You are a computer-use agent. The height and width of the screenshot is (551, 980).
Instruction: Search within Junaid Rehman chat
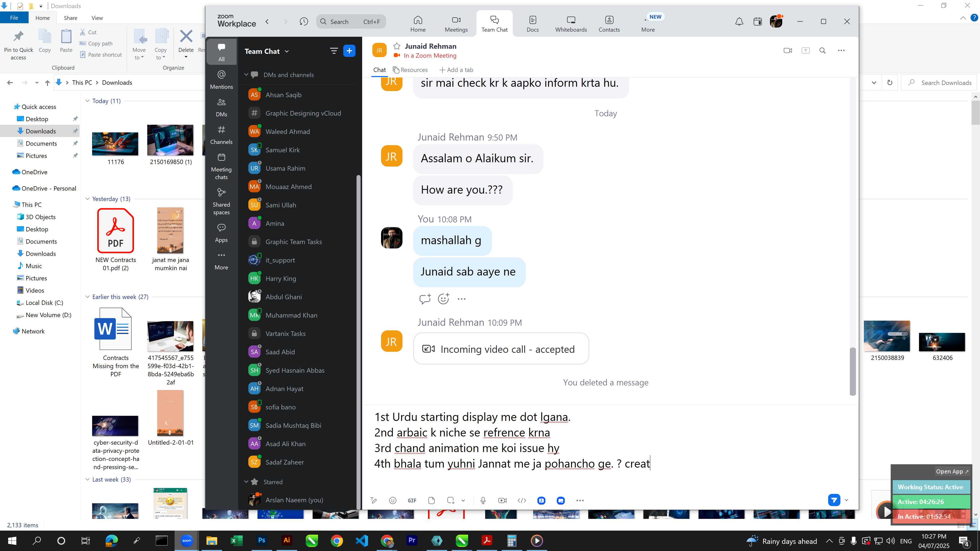click(x=823, y=51)
